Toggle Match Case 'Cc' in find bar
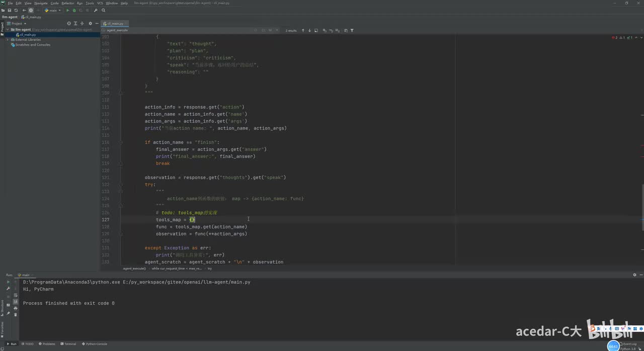The width and height of the screenshot is (644, 351). point(264,30)
